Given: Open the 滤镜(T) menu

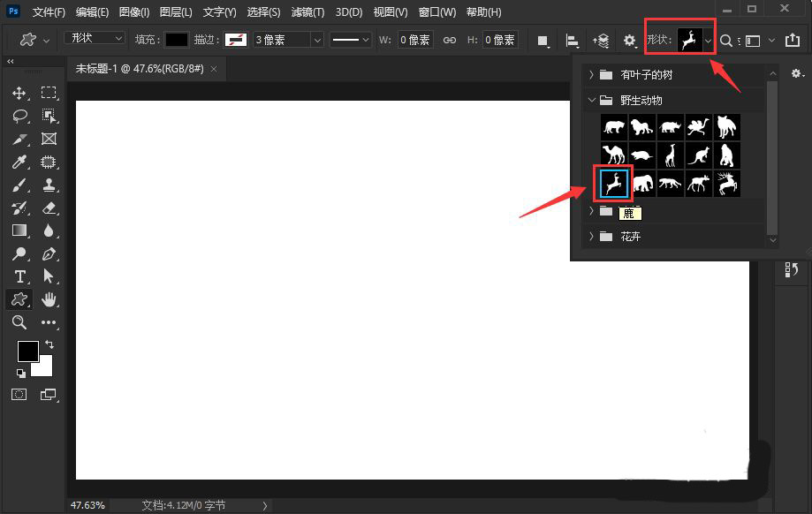Looking at the screenshot, I should tap(307, 12).
